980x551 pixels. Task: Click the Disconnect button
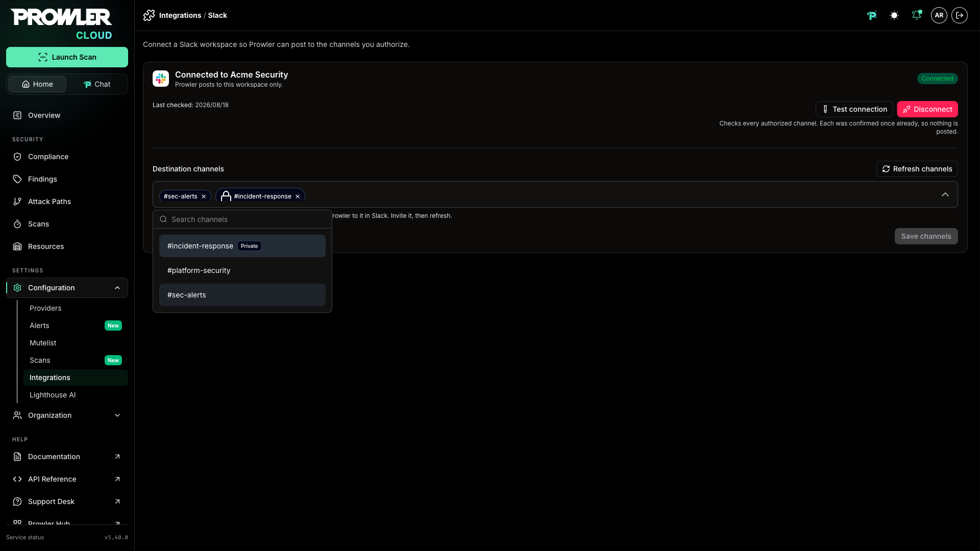927,109
